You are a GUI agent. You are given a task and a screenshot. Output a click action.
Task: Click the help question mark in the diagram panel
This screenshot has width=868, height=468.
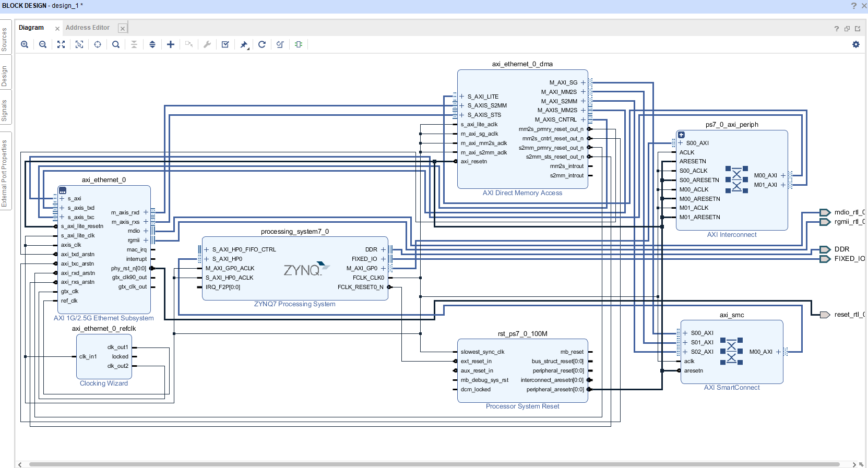pyautogui.click(x=837, y=29)
